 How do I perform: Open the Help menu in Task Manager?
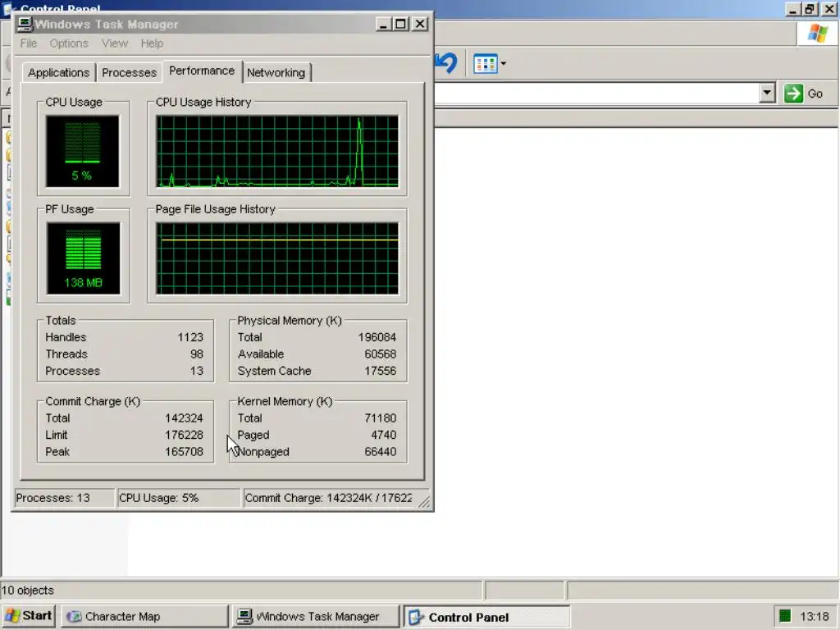pyautogui.click(x=152, y=43)
